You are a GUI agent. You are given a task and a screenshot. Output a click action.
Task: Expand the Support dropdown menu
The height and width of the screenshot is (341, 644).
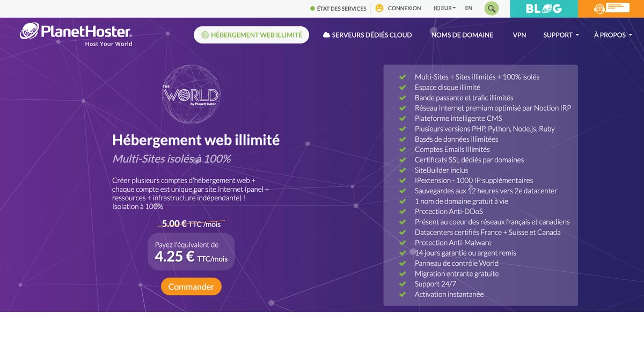click(561, 35)
